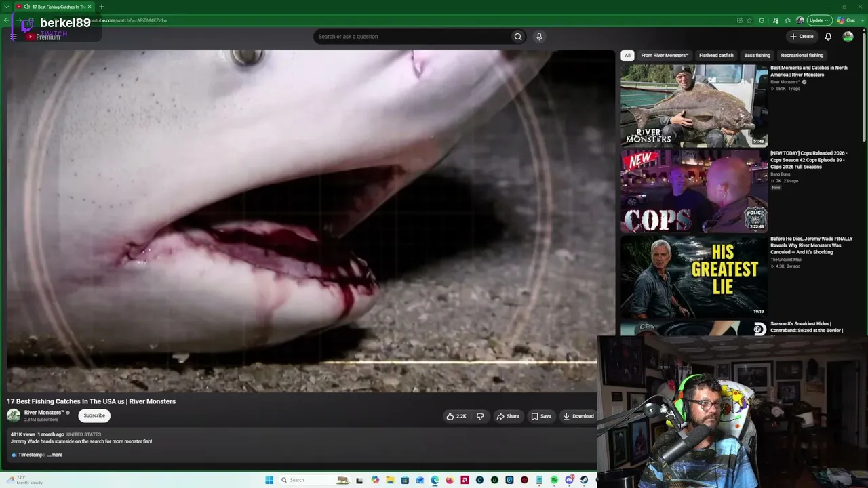The height and width of the screenshot is (488, 868).
Task: Open Before He Dies, Jeremy Wade video title
Action: [812, 245]
